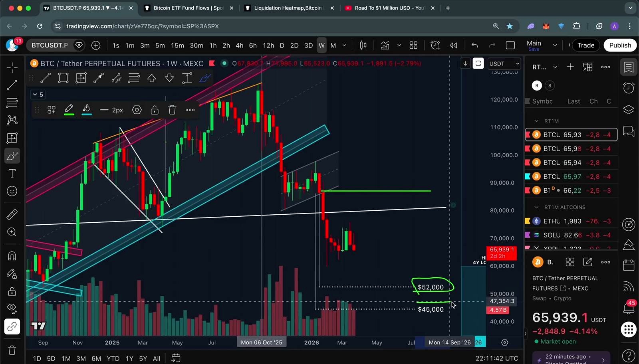
Task: Open drawing settings hexagon icon
Action: tap(137, 110)
